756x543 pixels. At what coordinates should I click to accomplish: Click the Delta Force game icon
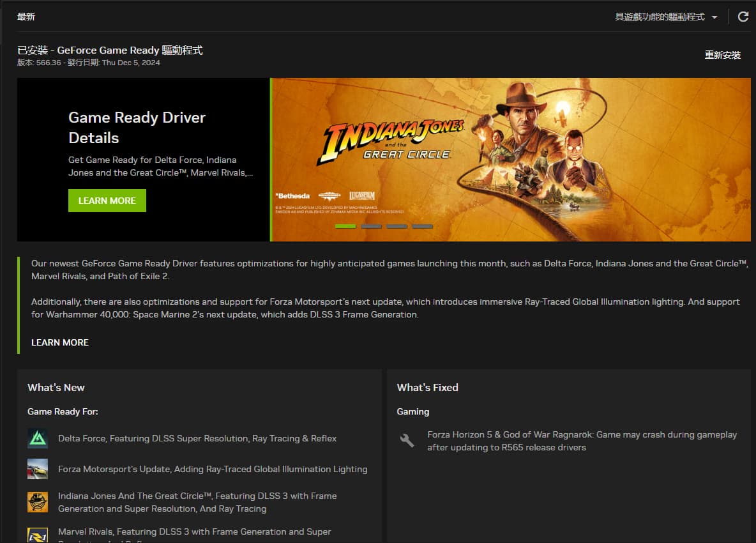(38, 438)
